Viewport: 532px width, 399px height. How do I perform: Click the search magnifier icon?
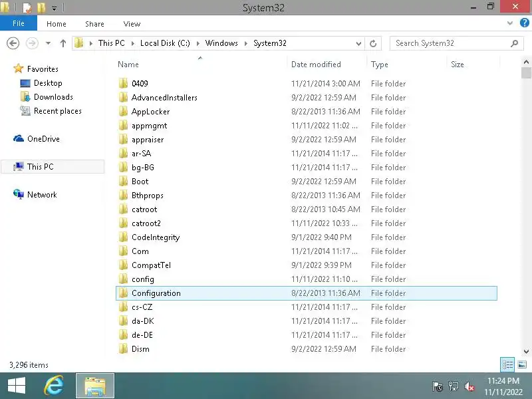coord(514,43)
